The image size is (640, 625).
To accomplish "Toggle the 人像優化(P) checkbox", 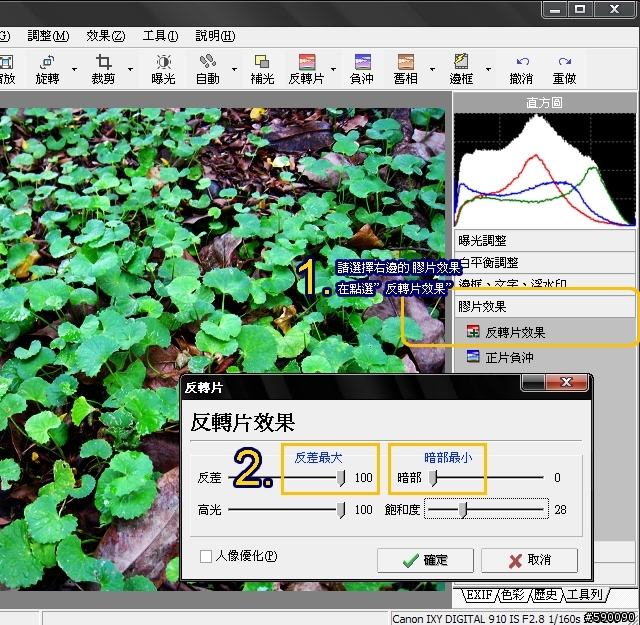I will pos(206,556).
